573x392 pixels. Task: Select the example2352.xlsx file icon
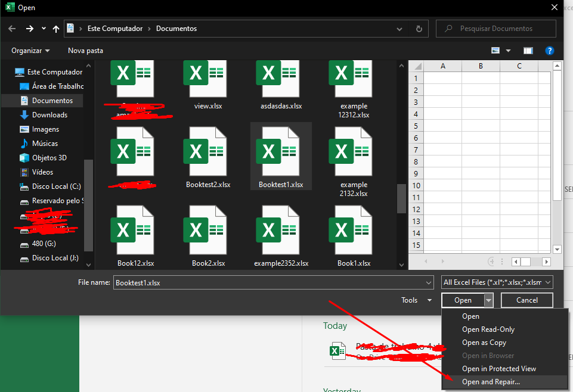point(278,230)
